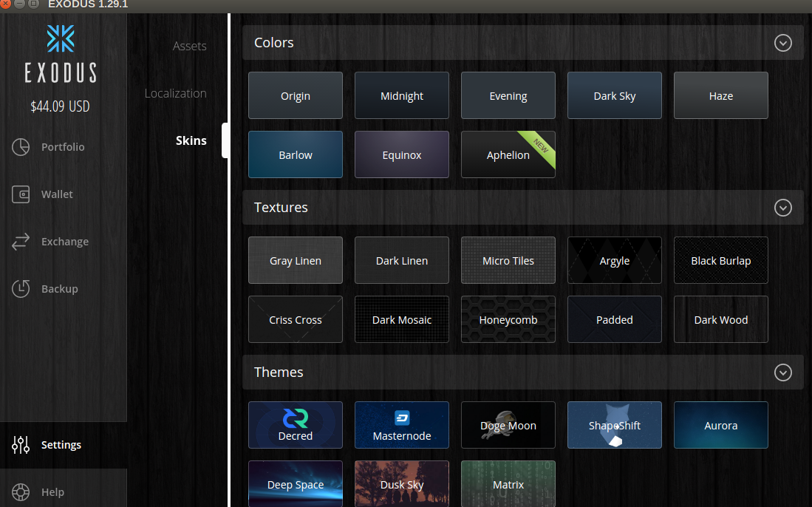The image size is (812, 507).
Task: Select the Decred theme
Action: (296, 425)
